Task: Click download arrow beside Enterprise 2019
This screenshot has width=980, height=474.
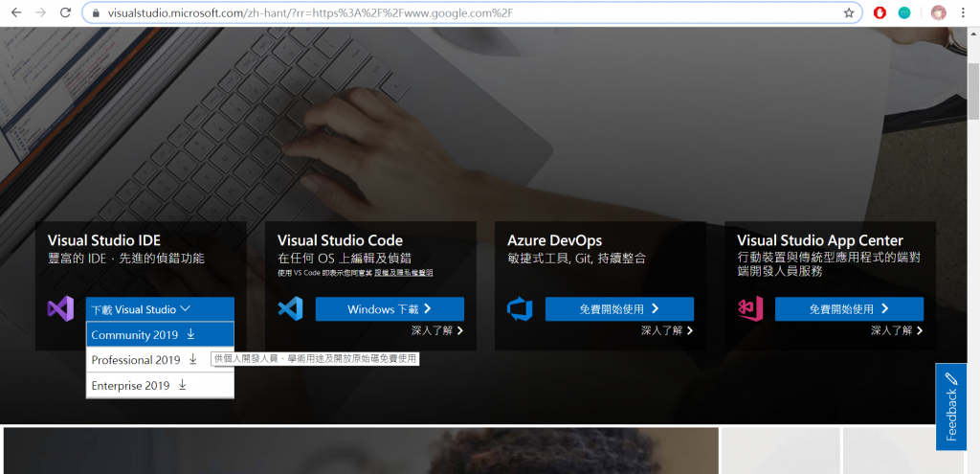Action: pyautogui.click(x=183, y=385)
